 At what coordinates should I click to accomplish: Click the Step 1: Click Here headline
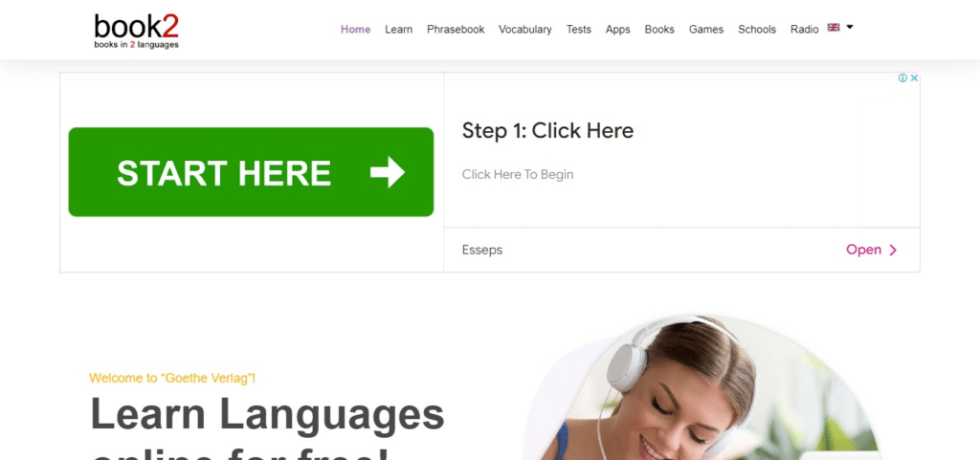[x=547, y=130]
